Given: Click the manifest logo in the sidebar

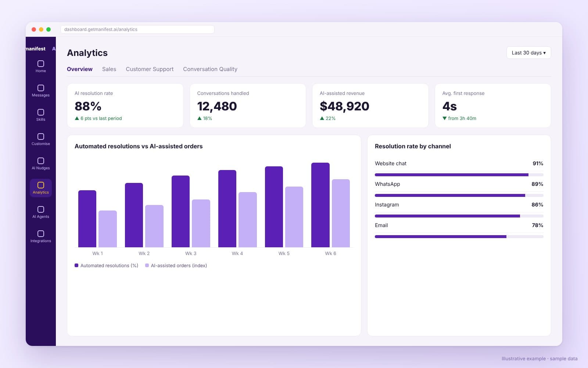Looking at the screenshot, I should [x=36, y=49].
